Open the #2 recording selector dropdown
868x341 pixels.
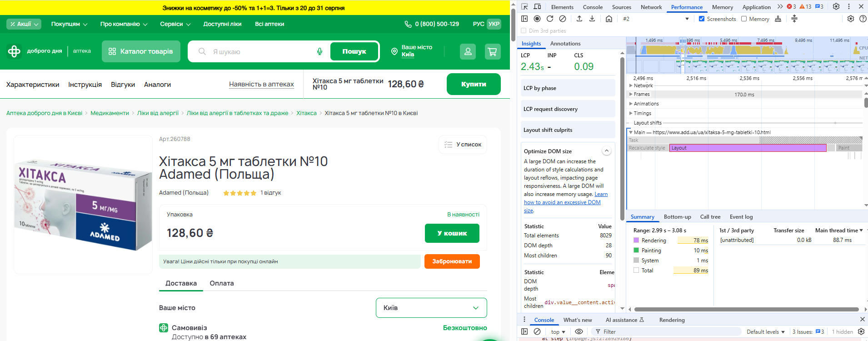coord(656,19)
